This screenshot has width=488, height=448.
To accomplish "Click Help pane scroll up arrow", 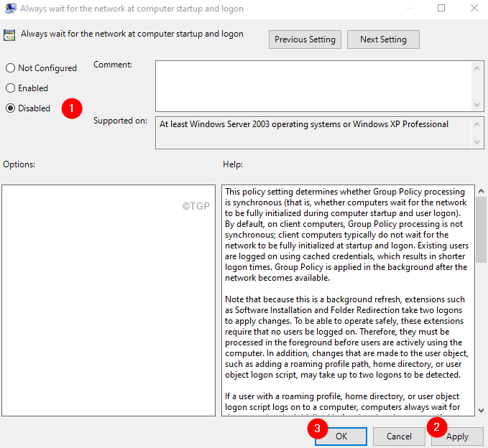I will point(481,191).
